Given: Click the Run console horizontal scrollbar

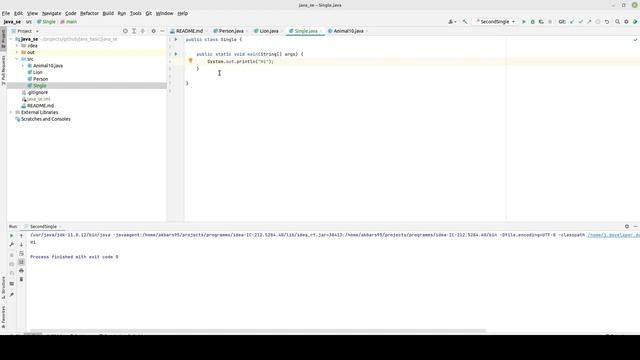Looking at the screenshot, I should (258, 331).
